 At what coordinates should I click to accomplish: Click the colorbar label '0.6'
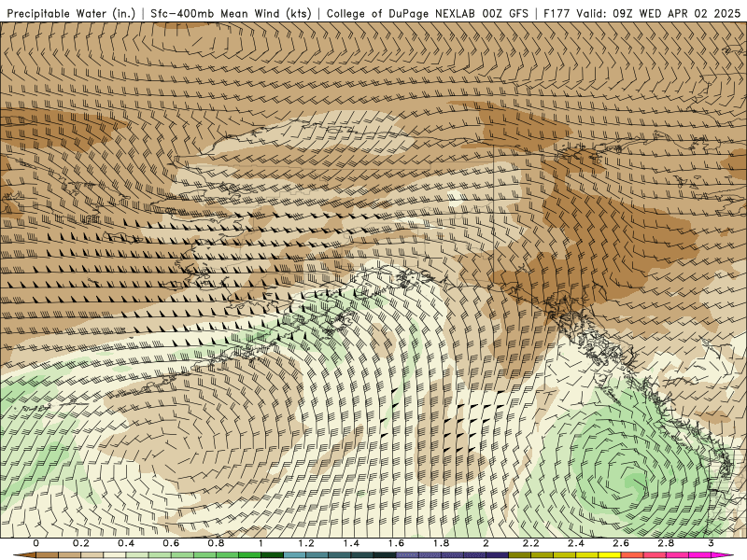tap(171, 543)
